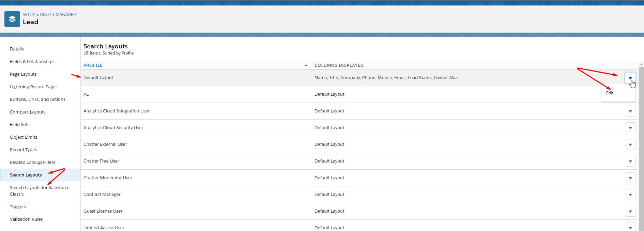
Task: Show actions for Contract Manager row
Action: coord(630,195)
